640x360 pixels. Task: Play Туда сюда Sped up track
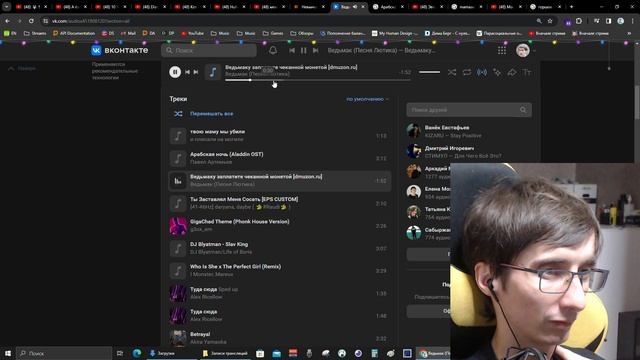pyautogui.click(x=280, y=293)
